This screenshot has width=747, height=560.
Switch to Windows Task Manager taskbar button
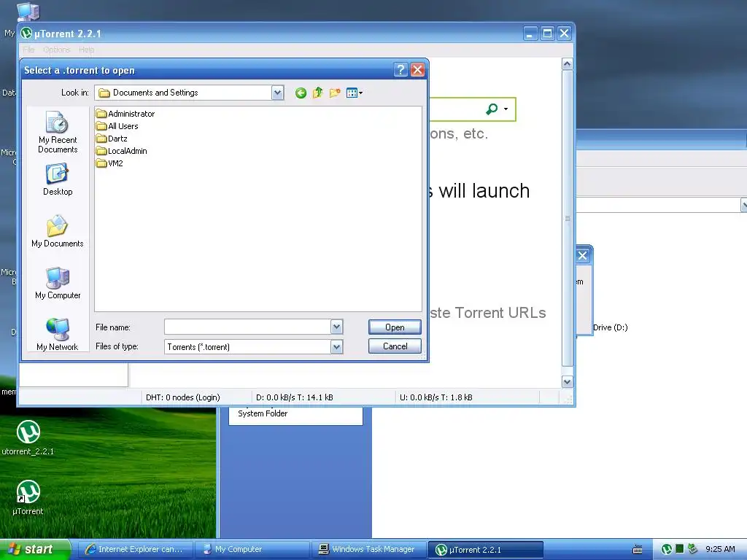point(369,549)
